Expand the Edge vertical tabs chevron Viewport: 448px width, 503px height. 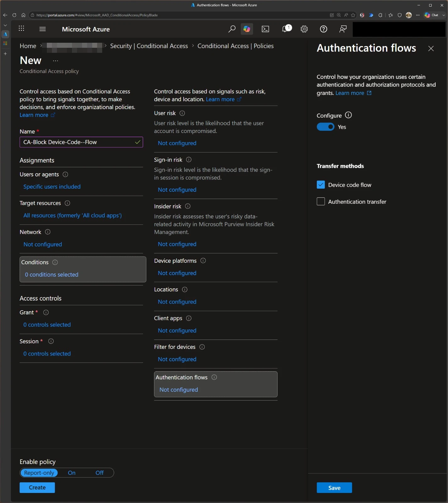(5, 25)
